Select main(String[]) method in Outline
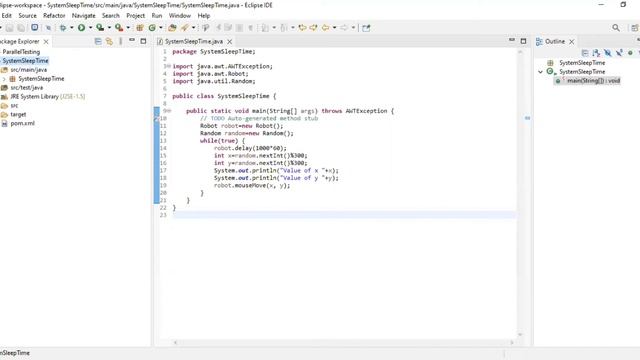 (x=593, y=81)
